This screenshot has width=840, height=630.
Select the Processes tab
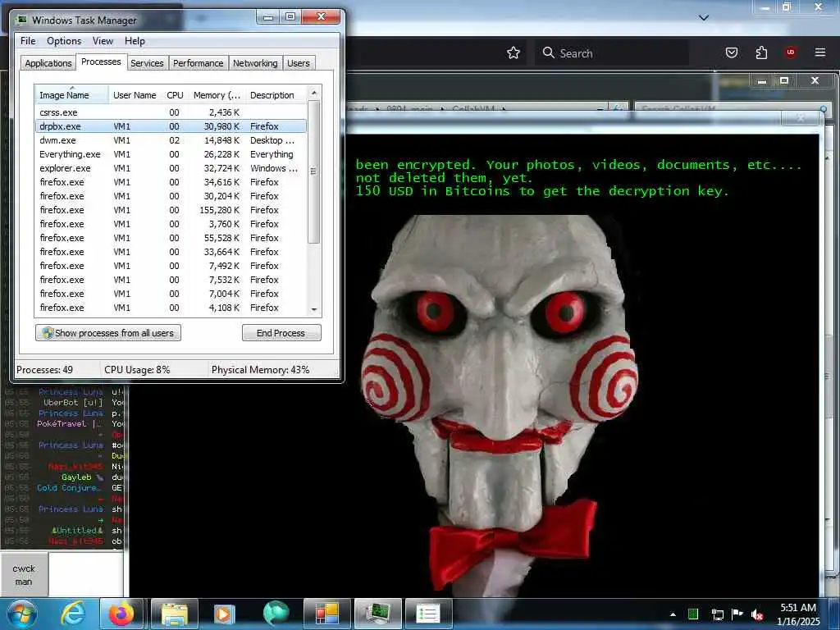(x=101, y=62)
